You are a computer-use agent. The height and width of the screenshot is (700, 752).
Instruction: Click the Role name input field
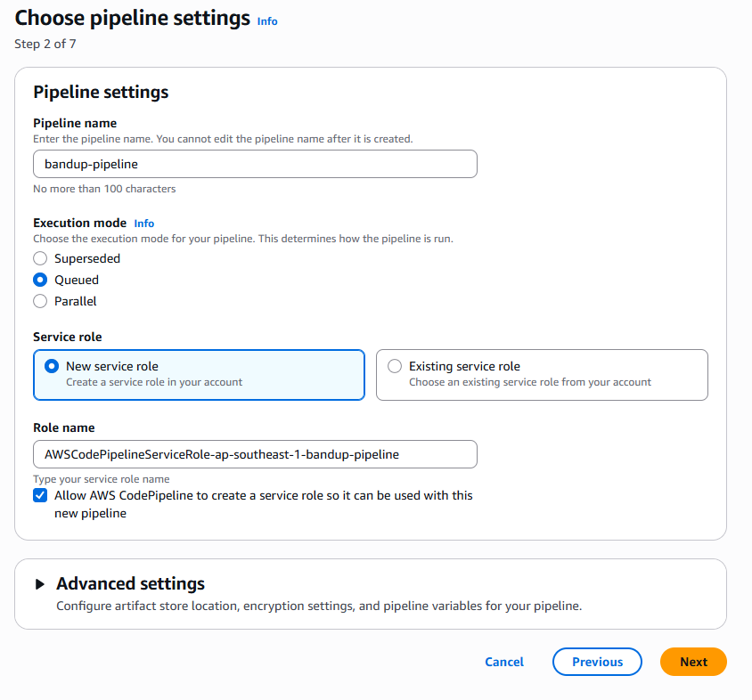tap(255, 454)
